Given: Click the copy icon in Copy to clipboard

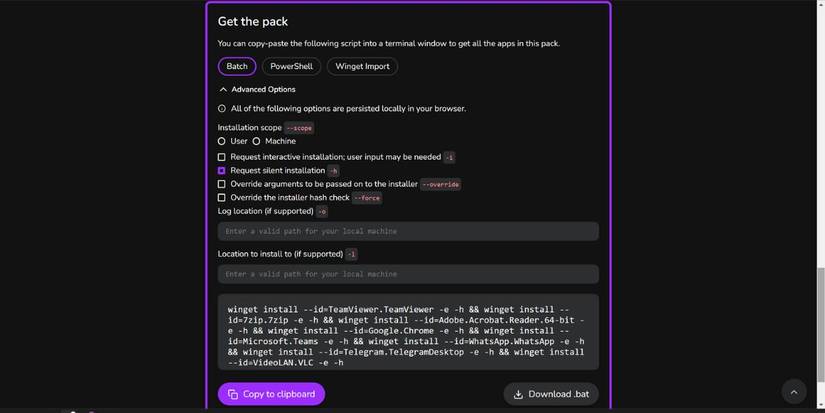Looking at the screenshot, I should tap(233, 394).
